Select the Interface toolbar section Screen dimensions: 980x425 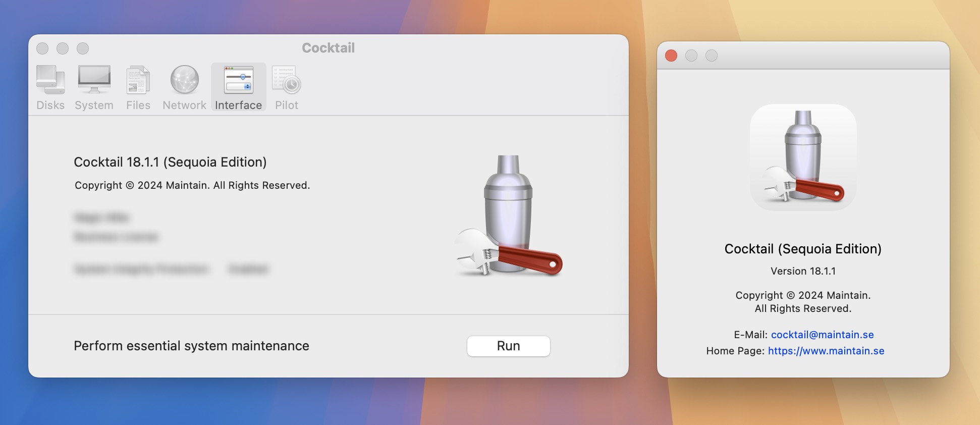[x=238, y=87]
